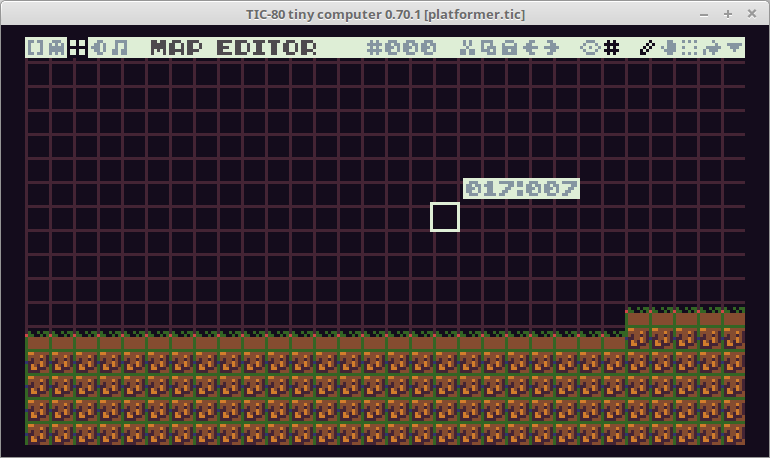This screenshot has width=770, height=458.
Task: Maximize the TIC-80 window
Action: [x=728, y=14]
